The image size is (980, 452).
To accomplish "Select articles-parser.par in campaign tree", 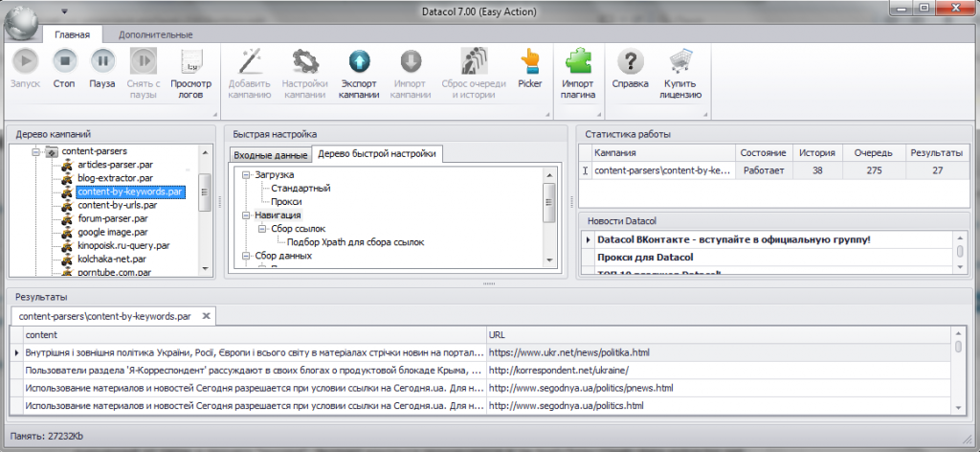I will [115, 165].
